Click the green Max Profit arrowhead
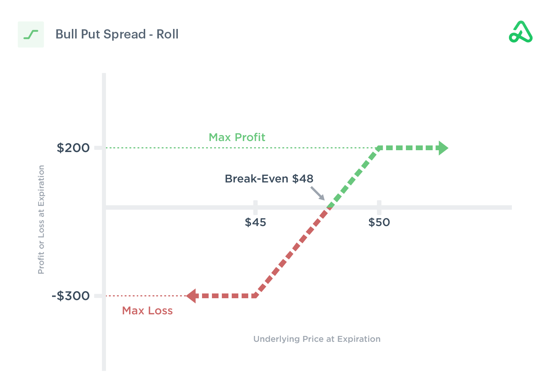 pos(443,148)
